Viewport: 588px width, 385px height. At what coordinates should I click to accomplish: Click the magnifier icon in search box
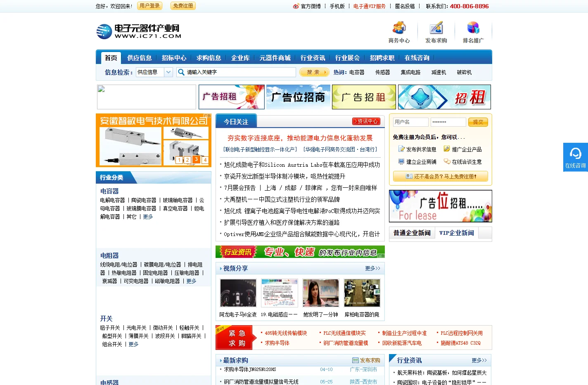pyautogui.click(x=181, y=72)
